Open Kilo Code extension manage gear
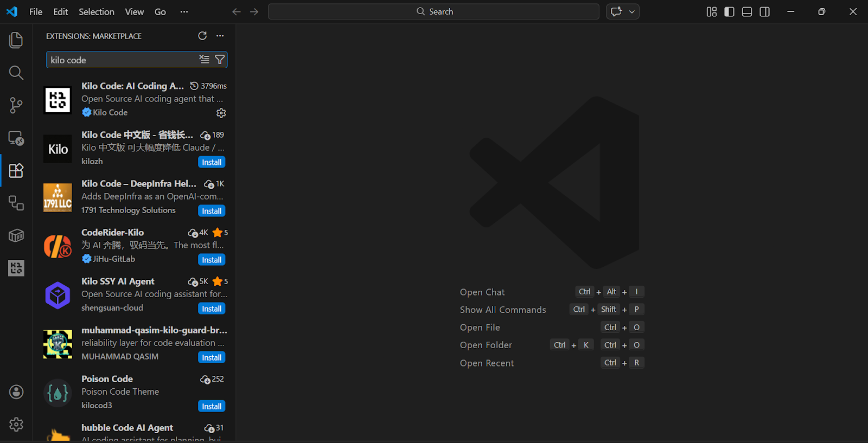This screenshot has width=868, height=443. [x=221, y=113]
